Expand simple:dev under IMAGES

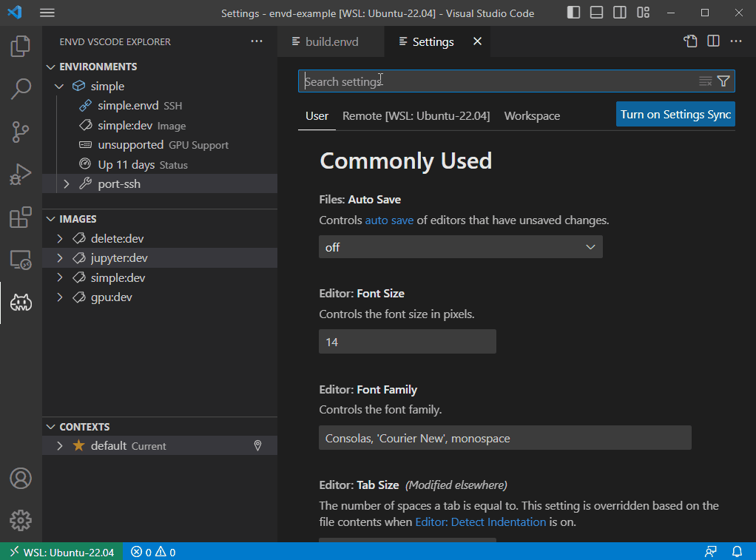(x=60, y=277)
